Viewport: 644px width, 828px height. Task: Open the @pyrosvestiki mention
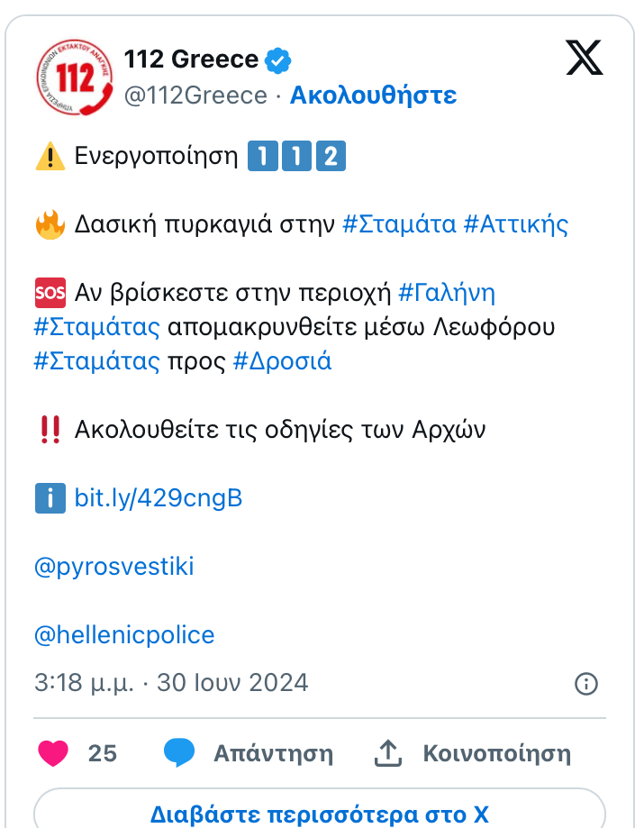113,567
